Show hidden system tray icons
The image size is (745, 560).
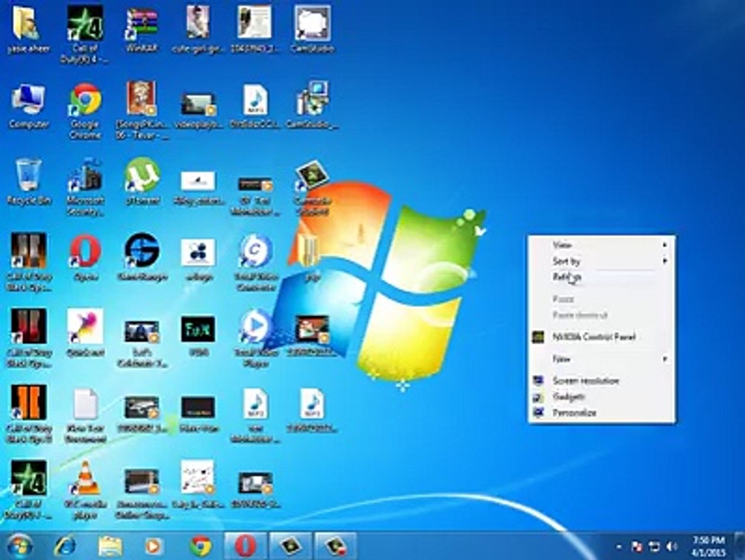[619, 547]
